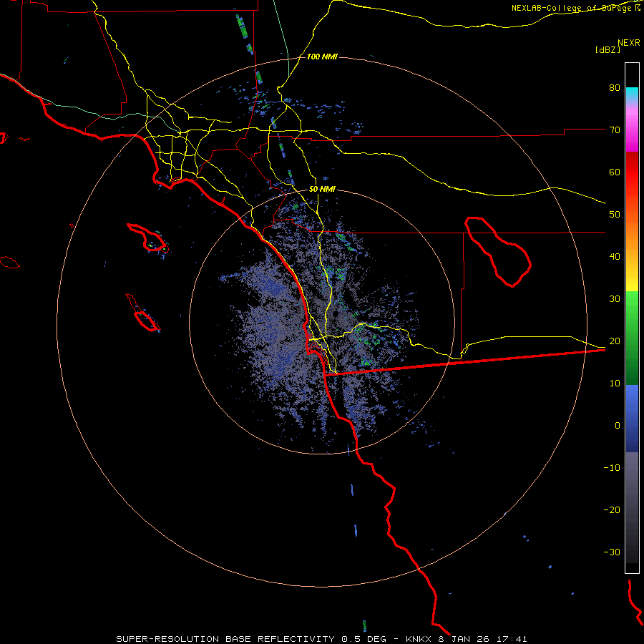Click the SUPER-RESOLUTION BASE REFLECTIVITY title text

click(225, 639)
